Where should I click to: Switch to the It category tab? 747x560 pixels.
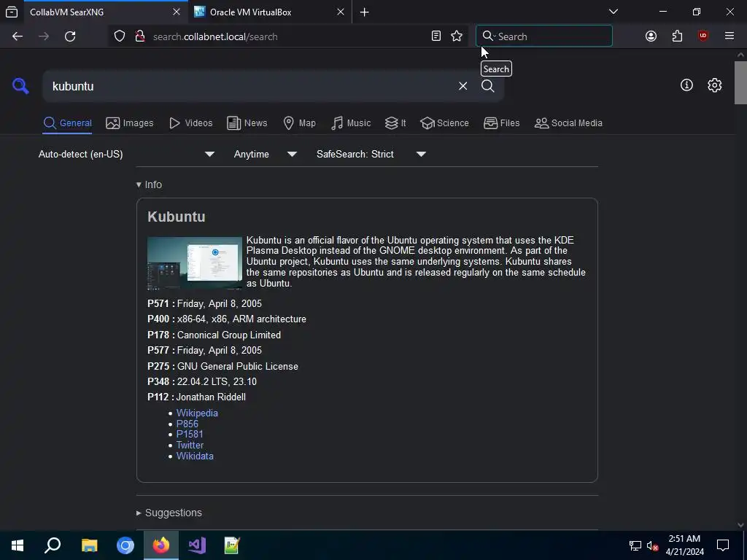pos(395,122)
